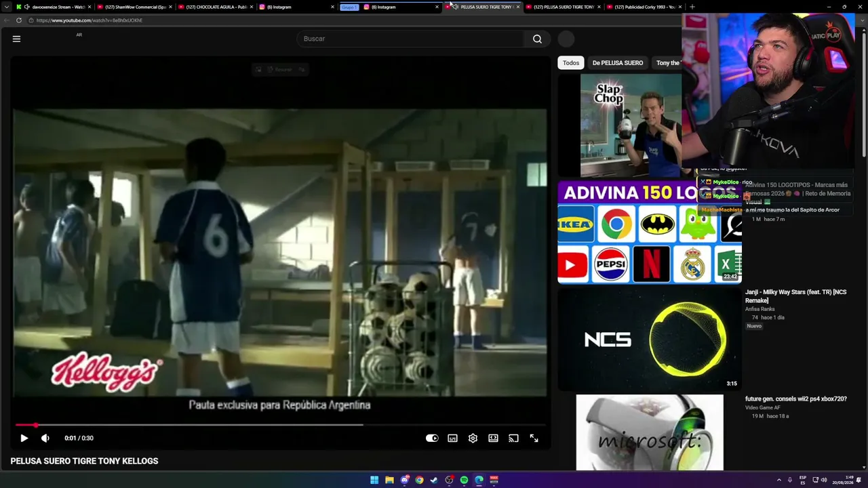Switch to theater mode
868x488 pixels.
pos(493,438)
